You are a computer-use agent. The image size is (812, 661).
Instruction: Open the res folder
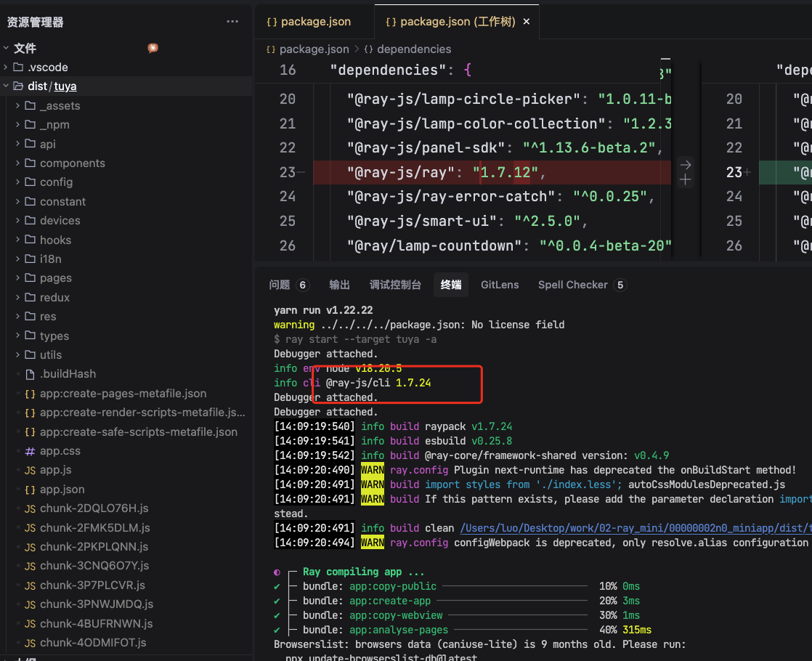click(48, 317)
